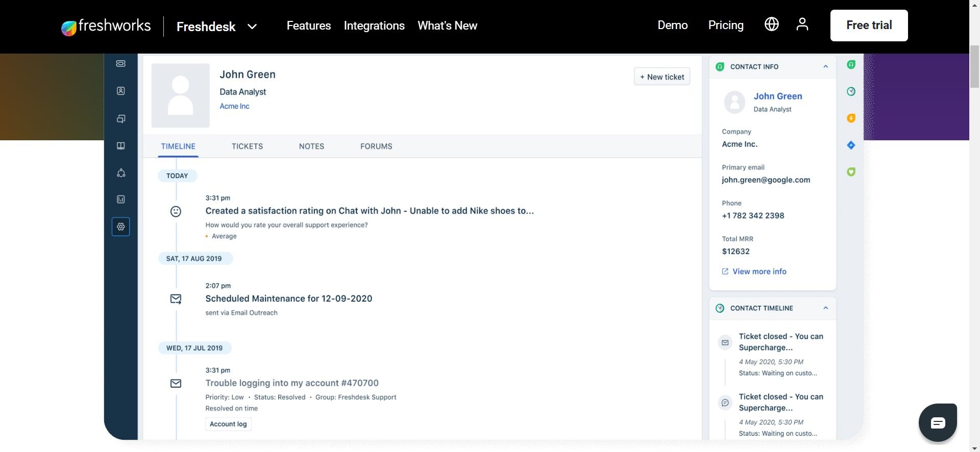
Task: Open Created a satisfaction rating timeline entry
Action: click(x=370, y=211)
